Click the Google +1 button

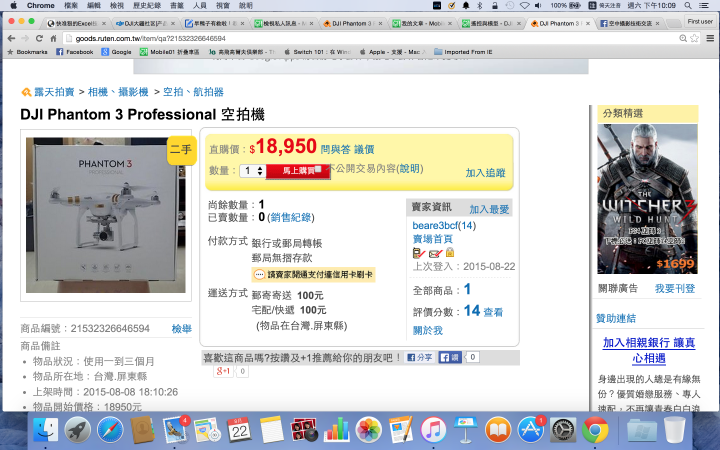coord(224,371)
